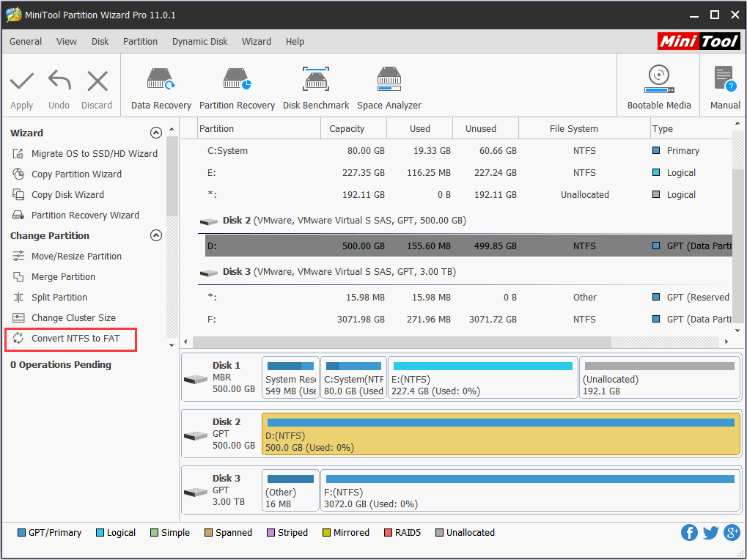
Task: Sort by the Capacity column header
Action: (353, 128)
